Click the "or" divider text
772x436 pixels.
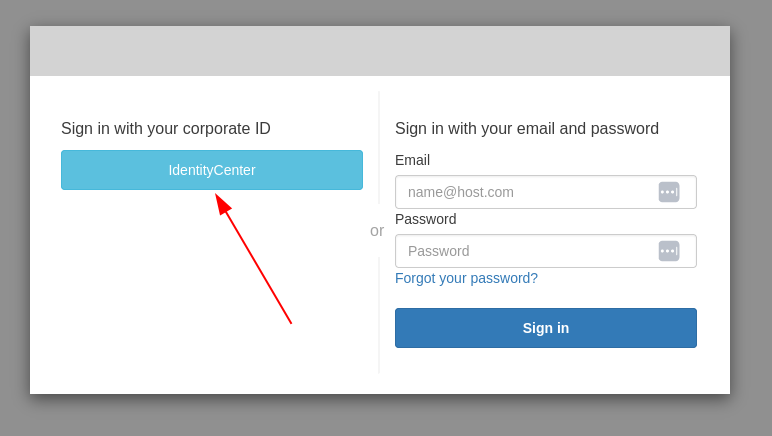(377, 231)
